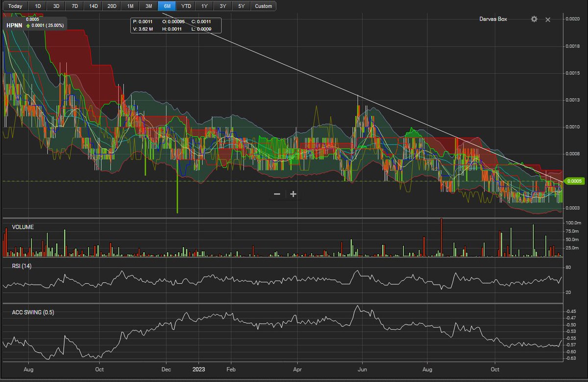Click the 0.0001 (25.00%) change value
588x382 pixels.
coord(47,25)
